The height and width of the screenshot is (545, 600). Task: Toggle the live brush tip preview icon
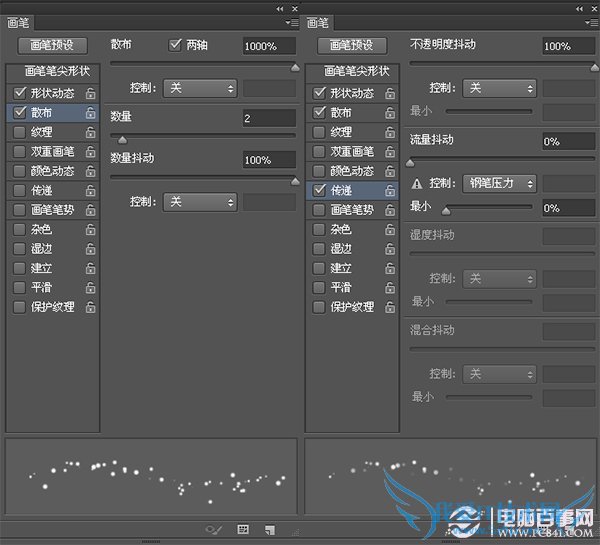pyautogui.click(x=213, y=528)
